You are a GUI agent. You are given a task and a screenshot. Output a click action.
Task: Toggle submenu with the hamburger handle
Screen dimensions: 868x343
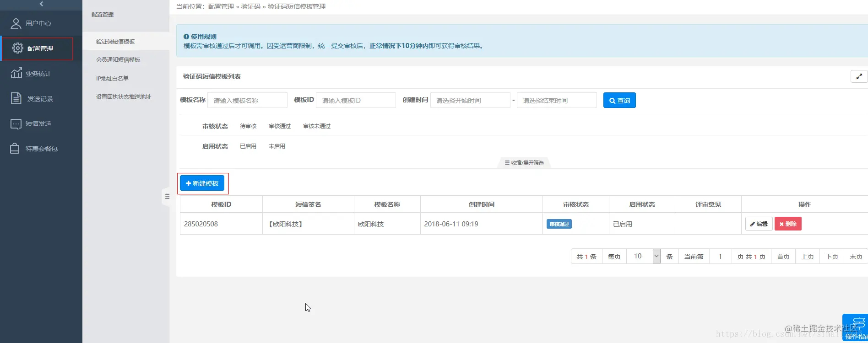(x=167, y=196)
